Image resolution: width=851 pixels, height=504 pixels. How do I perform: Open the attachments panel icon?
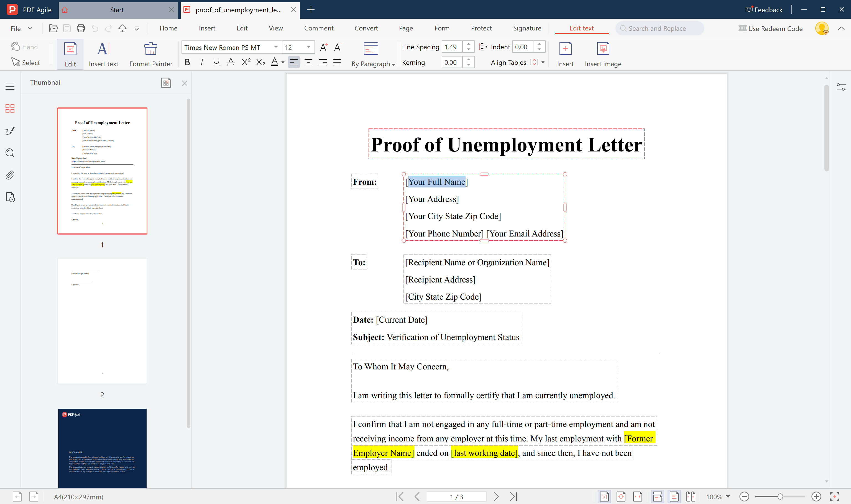(x=9, y=175)
